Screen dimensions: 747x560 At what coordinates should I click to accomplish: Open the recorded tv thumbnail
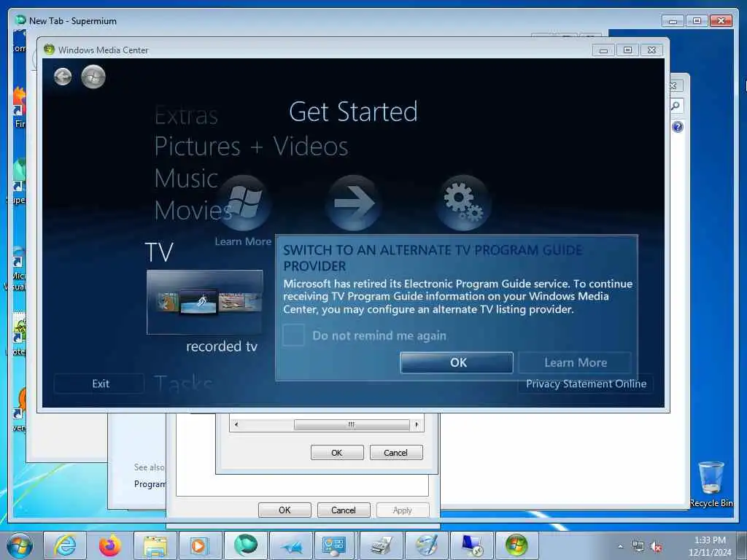(x=205, y=303)
